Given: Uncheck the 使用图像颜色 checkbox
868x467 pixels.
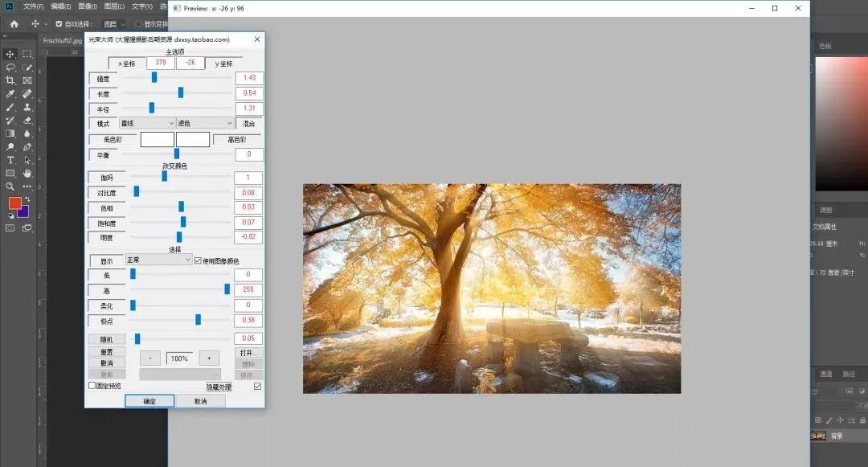Looking at the screenshot, I should click(x=199, y=261).
